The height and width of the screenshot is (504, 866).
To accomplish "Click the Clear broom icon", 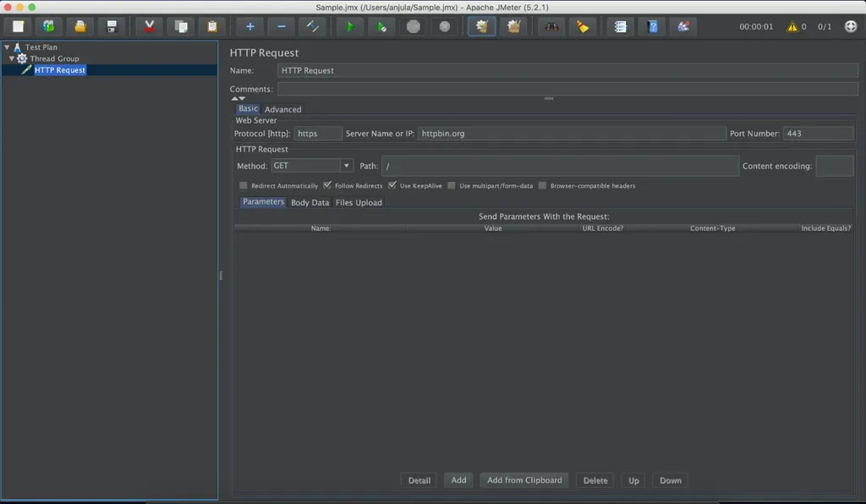I will (x=481, y=26).
